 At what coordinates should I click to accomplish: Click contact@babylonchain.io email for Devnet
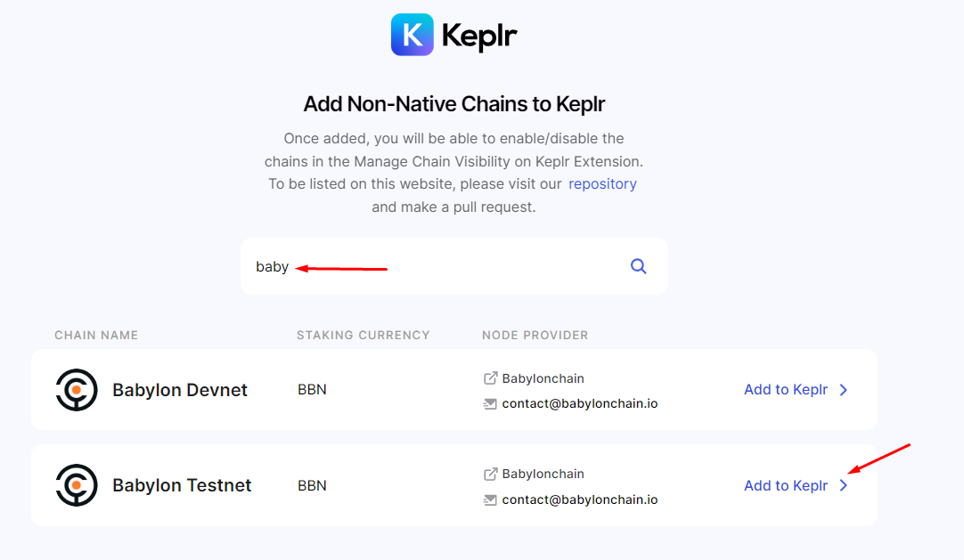(579, 403)
